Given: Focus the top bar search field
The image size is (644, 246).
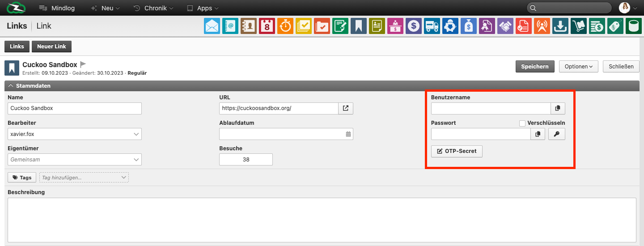Looking at the screenshot, I should [x=569, y=8].
